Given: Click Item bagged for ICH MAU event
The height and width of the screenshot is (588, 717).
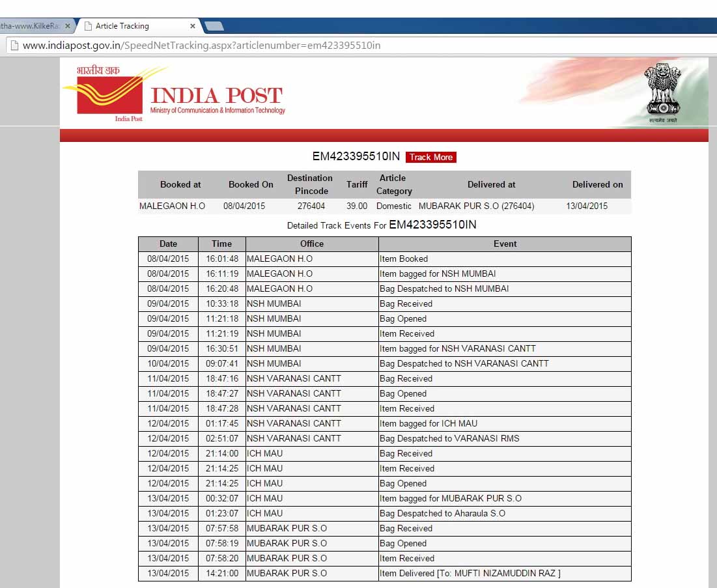Looking at the screenshot, I should [x=505, y=423].
